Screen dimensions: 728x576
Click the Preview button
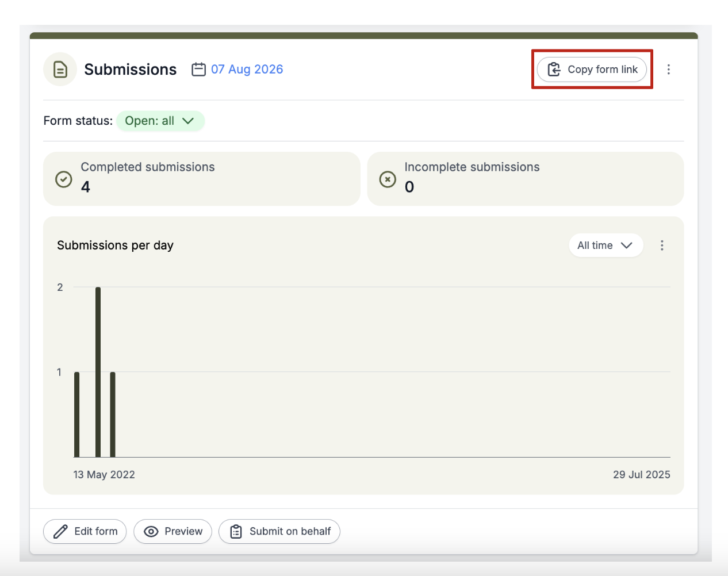(173, 532)
